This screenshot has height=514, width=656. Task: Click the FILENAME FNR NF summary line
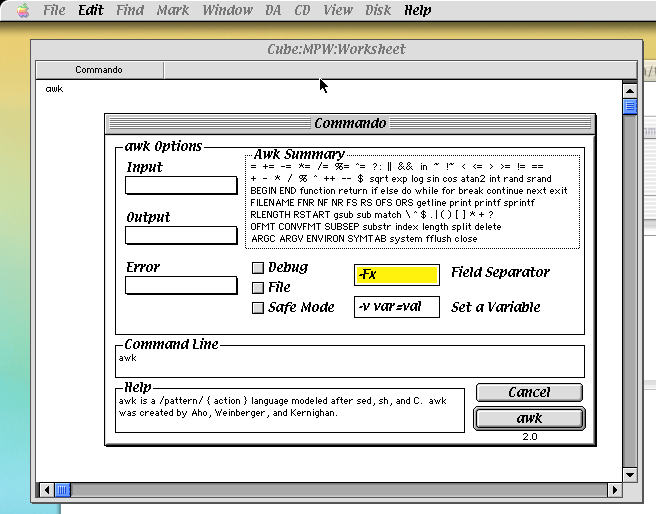coord(392,203)
